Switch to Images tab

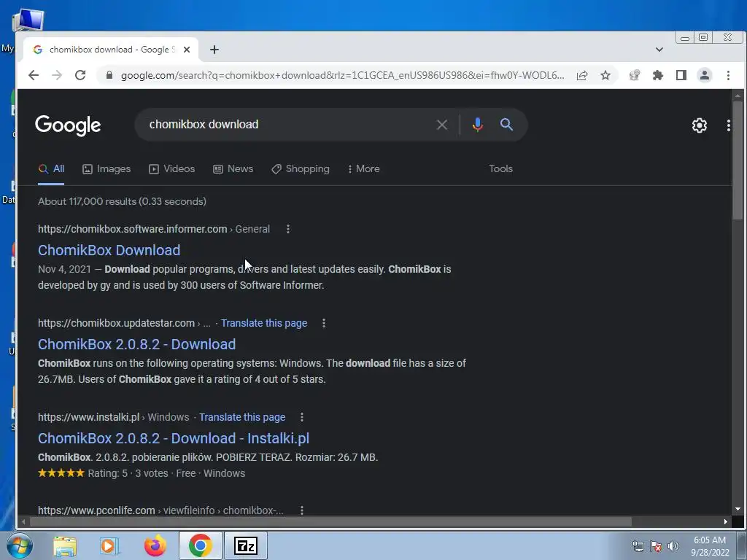pos(107,168)
